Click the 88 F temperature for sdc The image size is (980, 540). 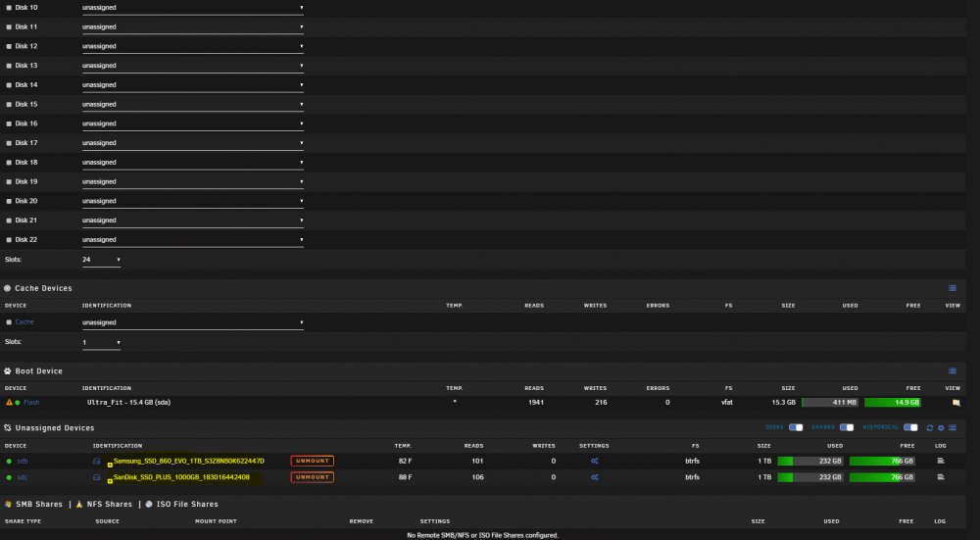point(405,477)
